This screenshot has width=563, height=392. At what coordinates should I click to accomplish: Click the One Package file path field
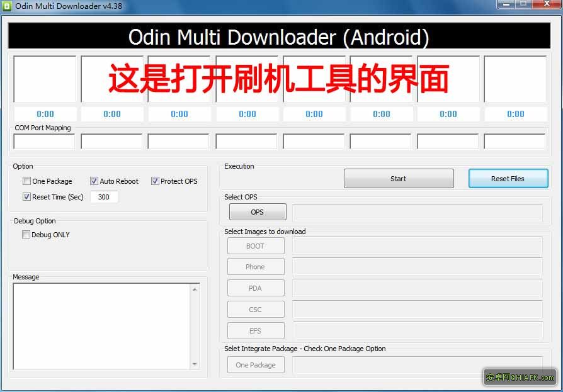click(x=418, y=365)
